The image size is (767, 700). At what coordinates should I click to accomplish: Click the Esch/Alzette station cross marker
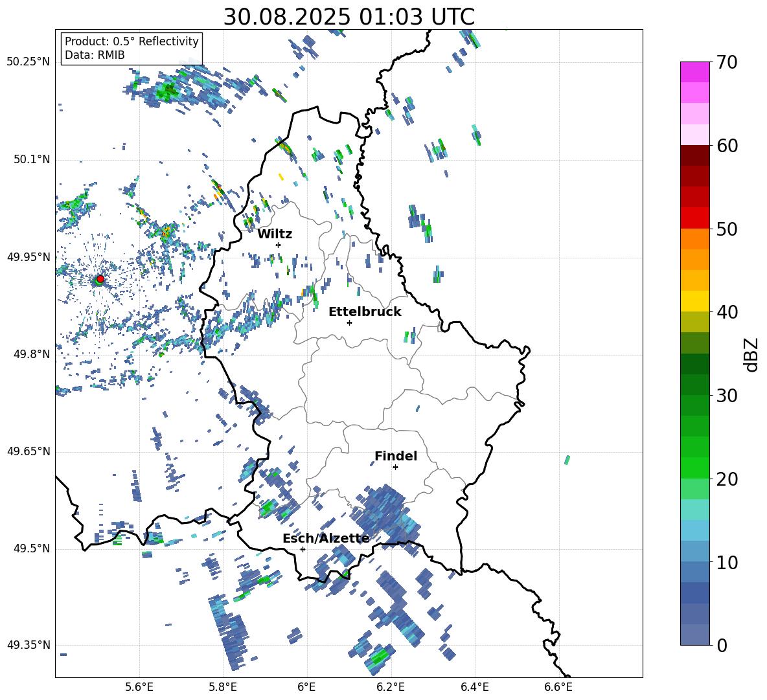pyautogui.click(x=303, y=549)
